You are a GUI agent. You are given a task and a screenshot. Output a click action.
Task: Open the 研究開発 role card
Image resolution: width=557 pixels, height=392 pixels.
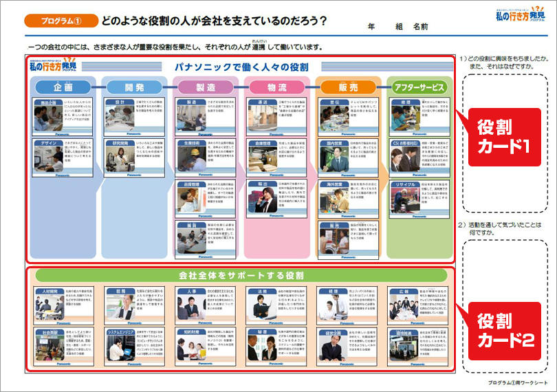point(134,157)
